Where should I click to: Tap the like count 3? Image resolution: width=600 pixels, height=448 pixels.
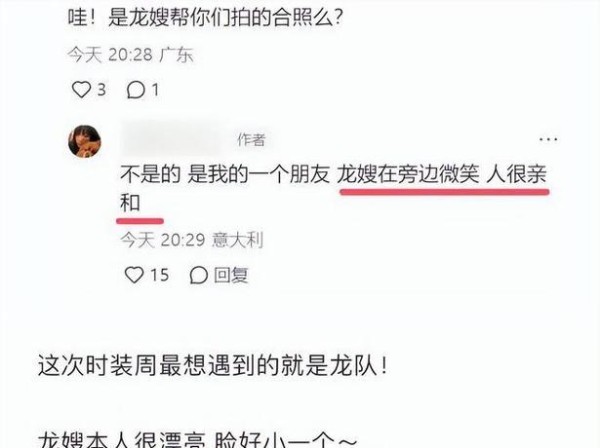(101, 90)
